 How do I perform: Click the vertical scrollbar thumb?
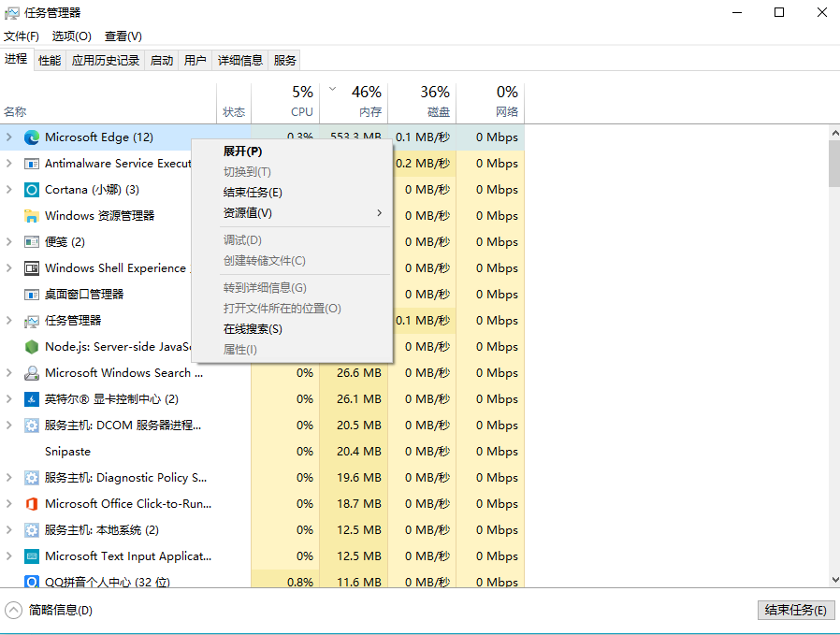click(x=834, y=164)
